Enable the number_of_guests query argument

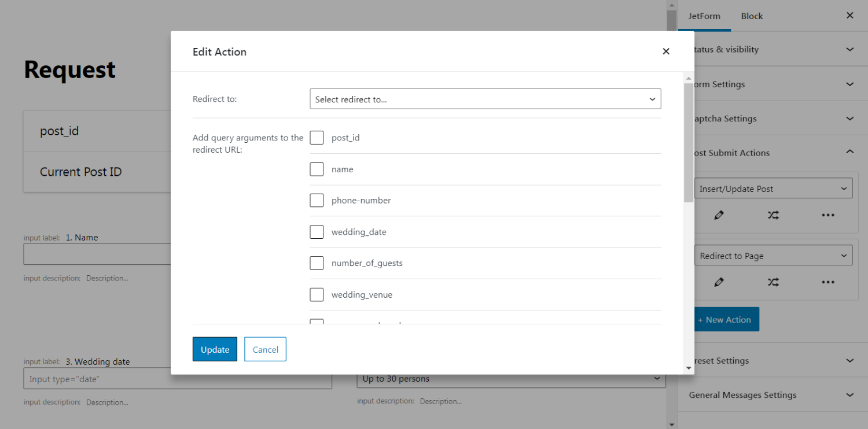pyautogui.click(x=317, y=262)
